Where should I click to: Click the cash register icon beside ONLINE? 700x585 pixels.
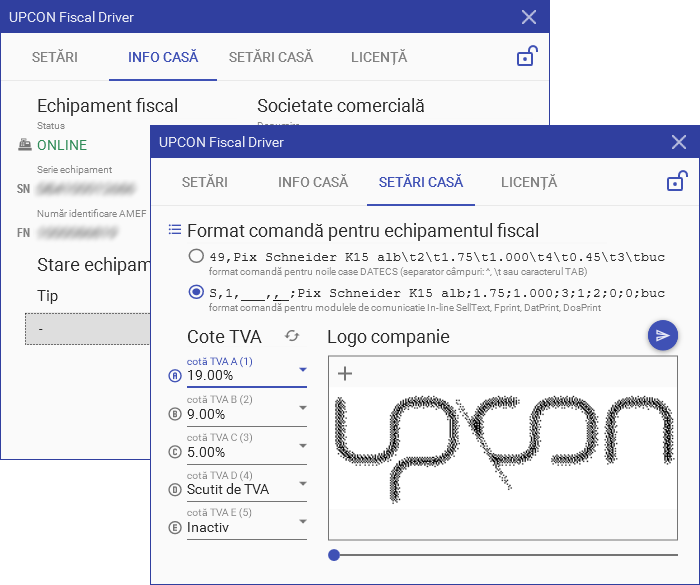(x=25, y=145)
